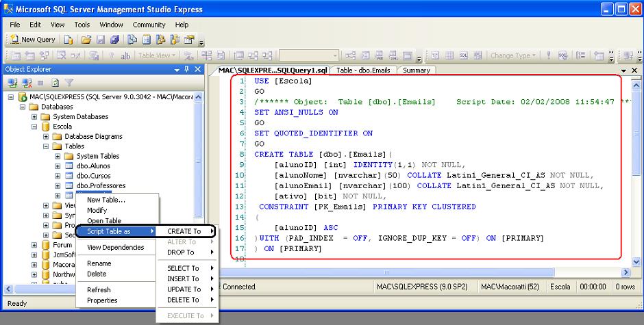The width and height of the screenshot is (644, 325).
Task: Open the Object Explorer window position arrow
Action: [x=177, y=70]
